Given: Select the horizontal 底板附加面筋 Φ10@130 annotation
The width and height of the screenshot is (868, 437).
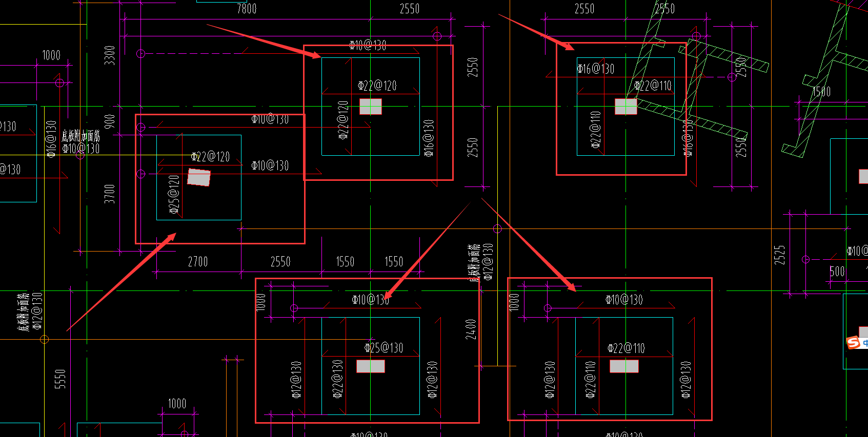Looking at the screenshot, I should [x=81, y=142].
